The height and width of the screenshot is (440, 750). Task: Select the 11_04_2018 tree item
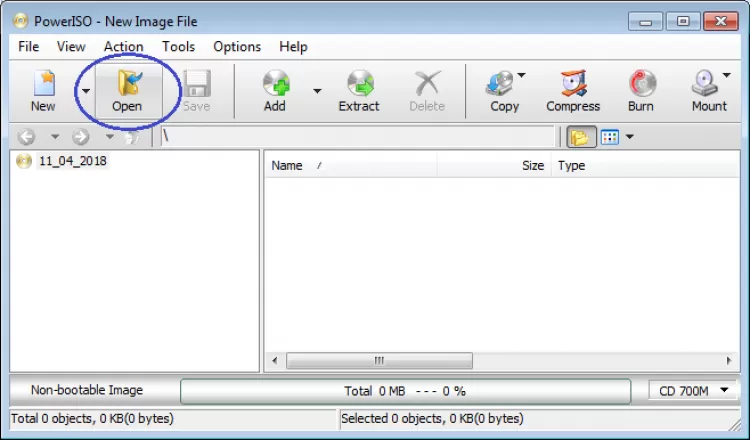[x=73, y=161]
